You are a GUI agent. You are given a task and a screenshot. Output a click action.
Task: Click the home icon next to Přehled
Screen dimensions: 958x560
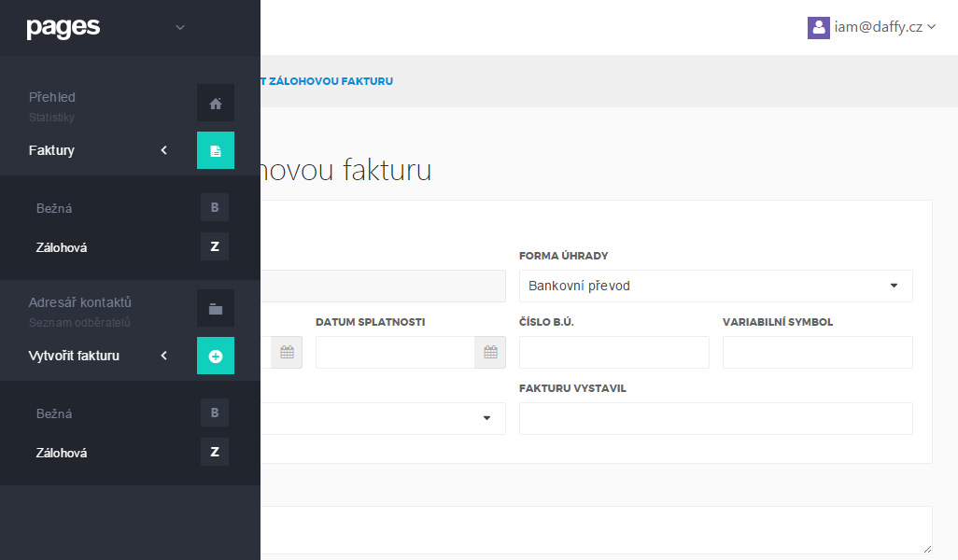point(216,104)
